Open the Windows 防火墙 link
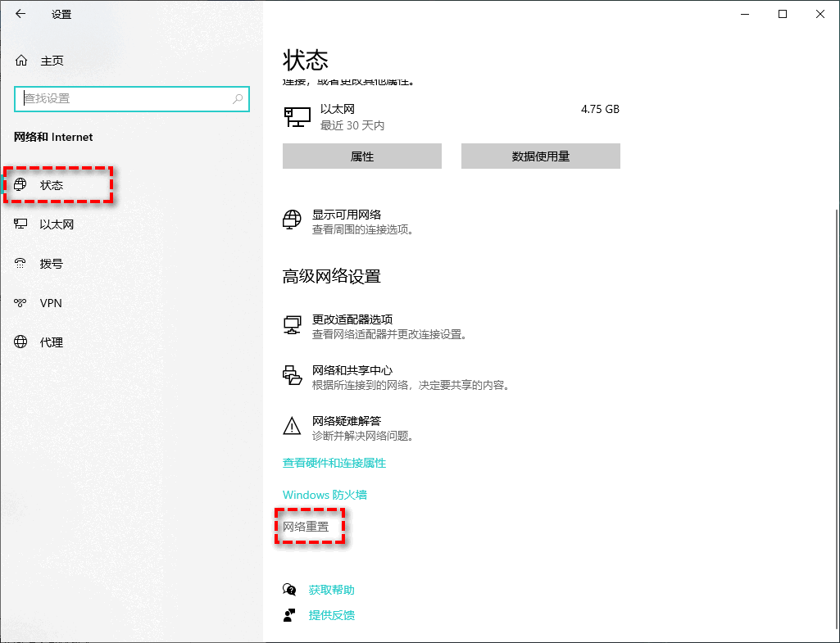Image resolution: width=840 pixels, height=643 pixels. point(325,495)
